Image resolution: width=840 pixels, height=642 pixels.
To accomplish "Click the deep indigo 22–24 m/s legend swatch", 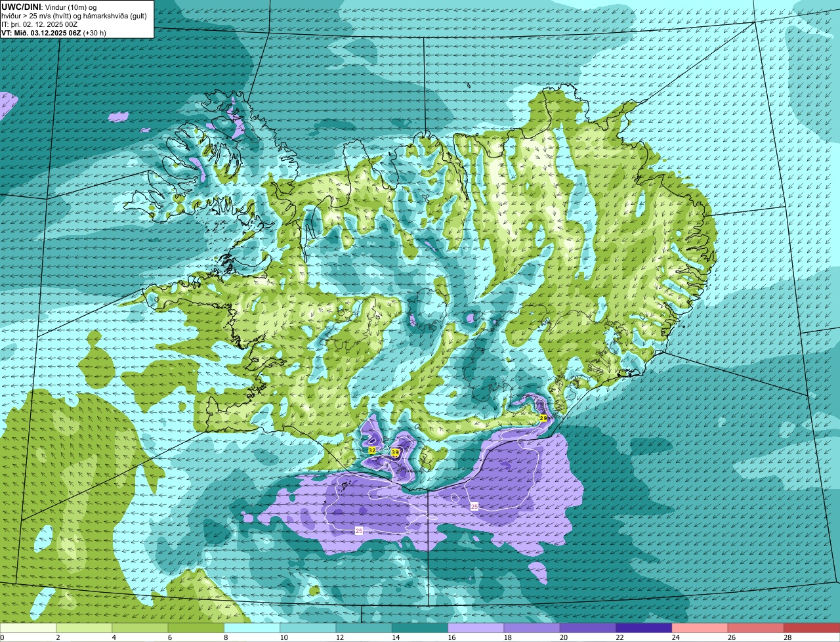I will click(644, 628).
